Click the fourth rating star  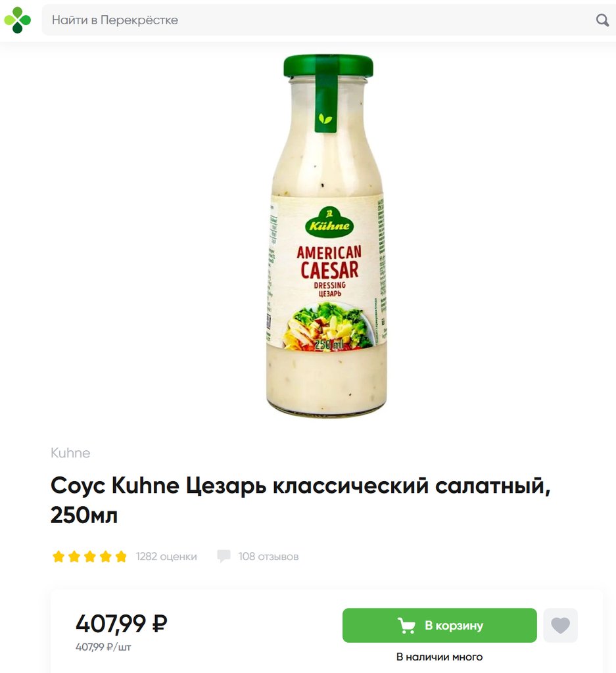106,557
